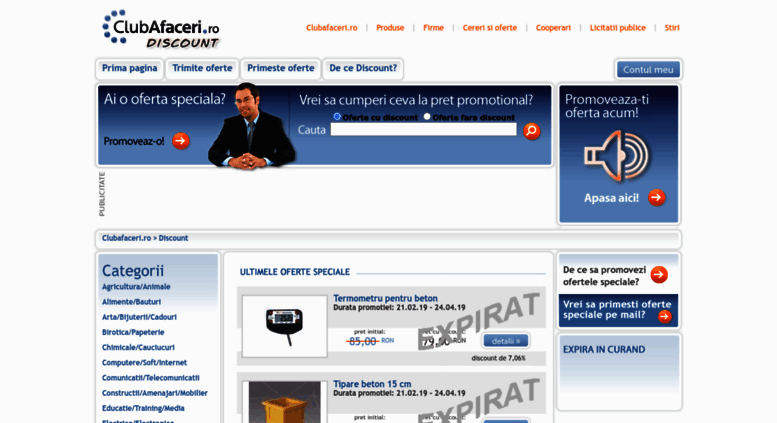
Task: Click detalii button for Termometru pentru beton
Action: 505,341
